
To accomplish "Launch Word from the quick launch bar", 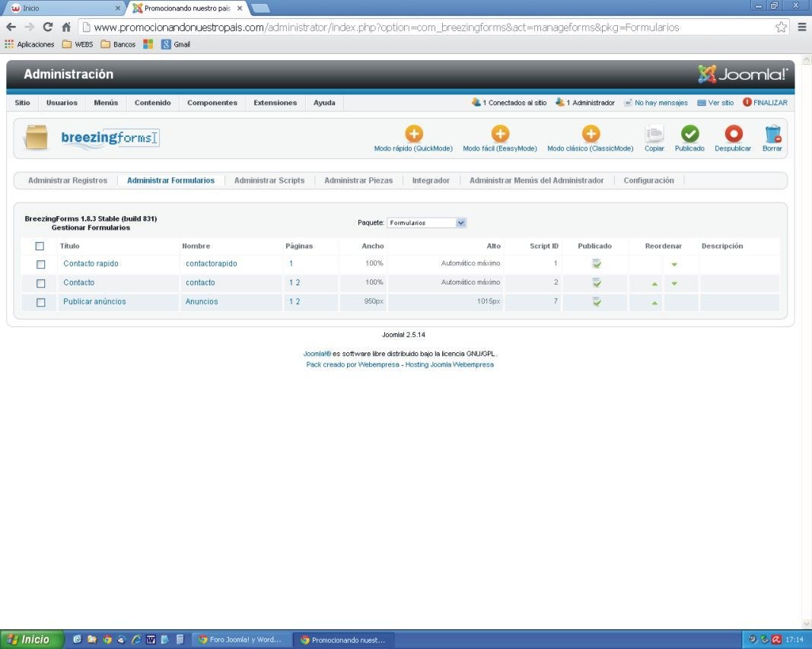I will coord(151,640).
